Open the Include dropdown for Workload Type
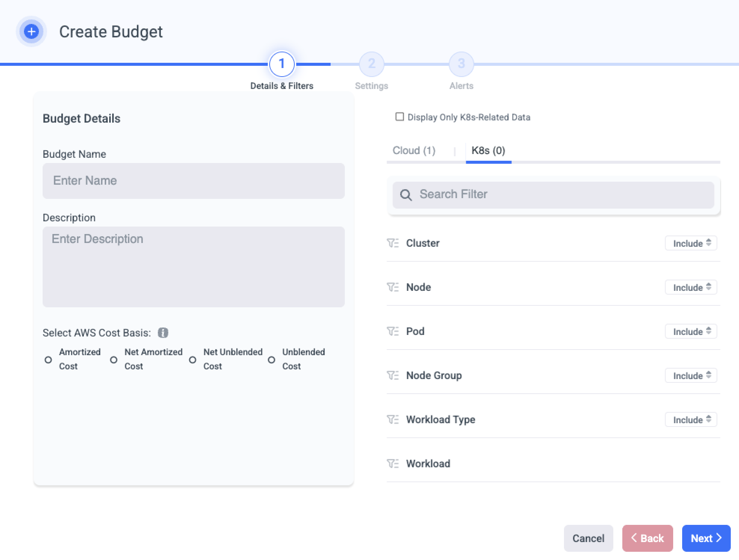739x560 pixels. [691, 419]
